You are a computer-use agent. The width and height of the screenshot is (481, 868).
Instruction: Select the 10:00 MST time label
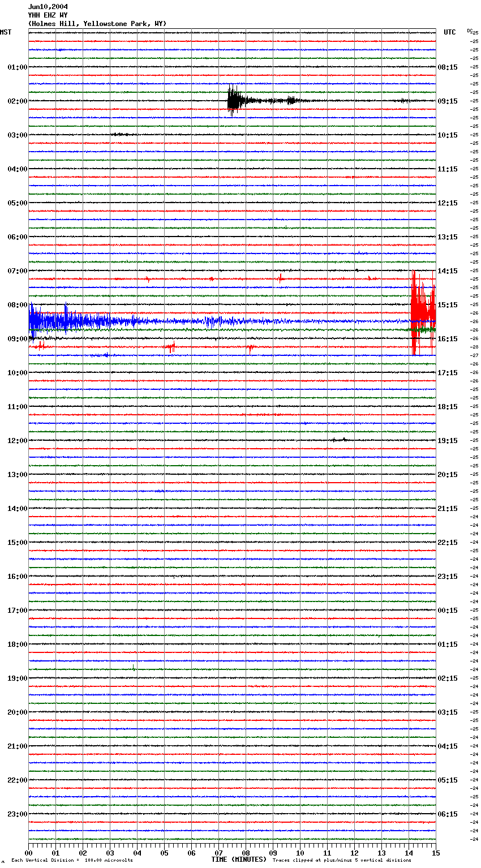[18, 373]
